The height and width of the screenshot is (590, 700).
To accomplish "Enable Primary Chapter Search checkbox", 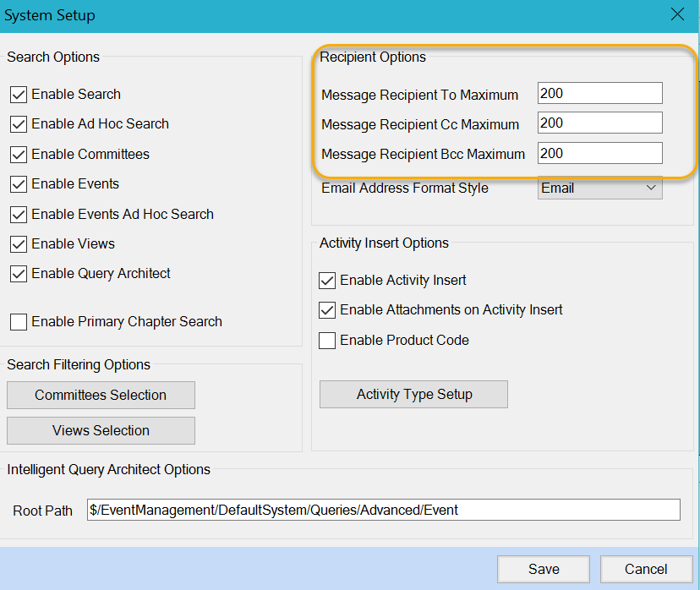I will point(19,322).
